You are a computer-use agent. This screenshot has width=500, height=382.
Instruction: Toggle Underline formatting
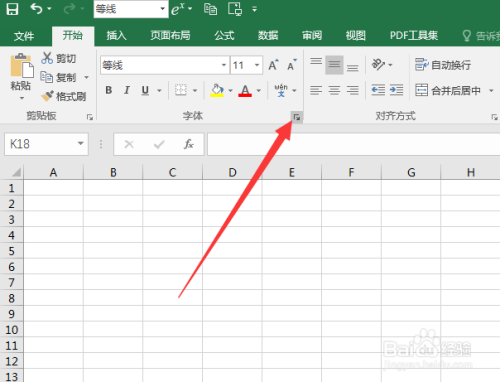(x=145, y=90)
